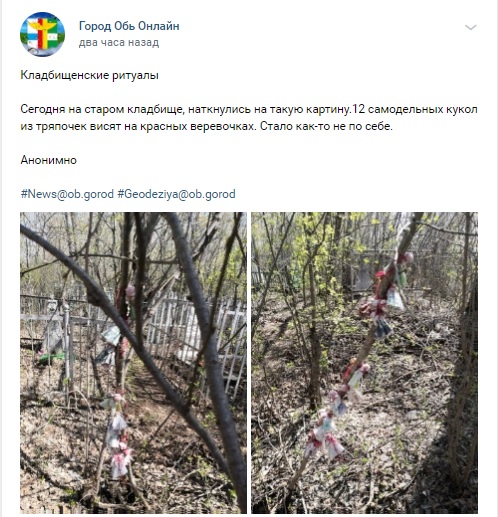Click the post text starting 'Сегодня на старом'
This screenshot has height=517, width=498.
tap(249, 118)
